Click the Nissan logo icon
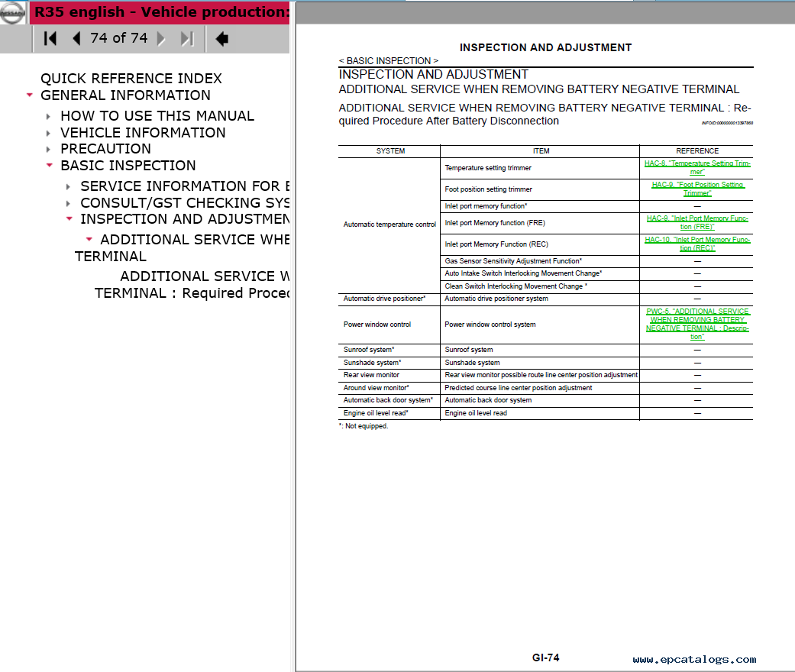 (12, 13)
